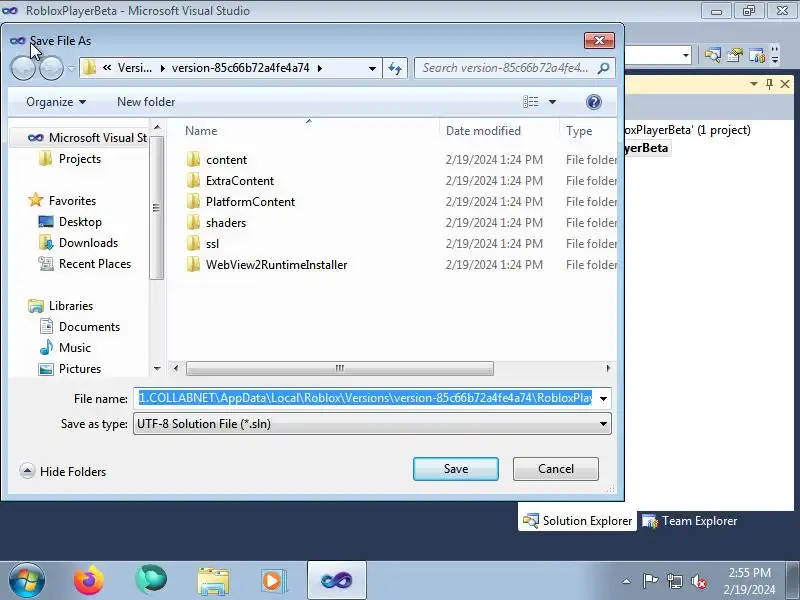Viewport: 800px width, 600px height.
Task: Switch to Solution Explorer tab
Action: coord(578,521)
